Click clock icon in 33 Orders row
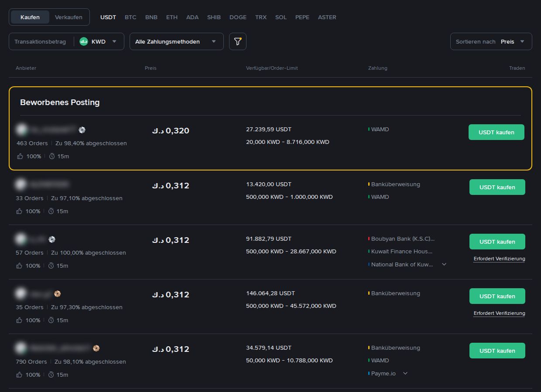 click(51, 211)
